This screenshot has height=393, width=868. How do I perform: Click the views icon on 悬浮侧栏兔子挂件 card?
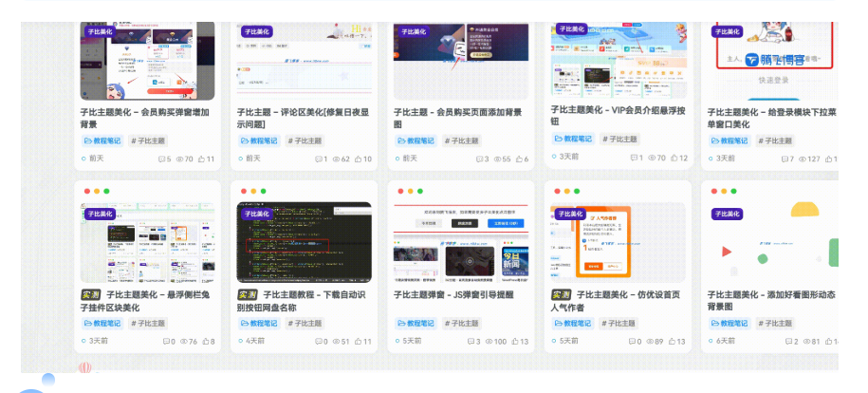[x=184, y=342]
